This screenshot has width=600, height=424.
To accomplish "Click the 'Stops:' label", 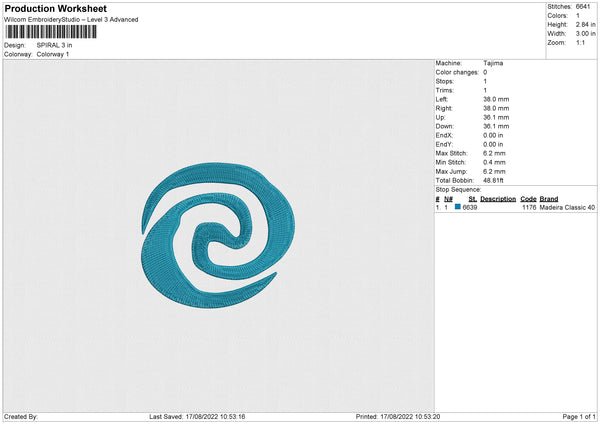I will [x=445, y=81].
